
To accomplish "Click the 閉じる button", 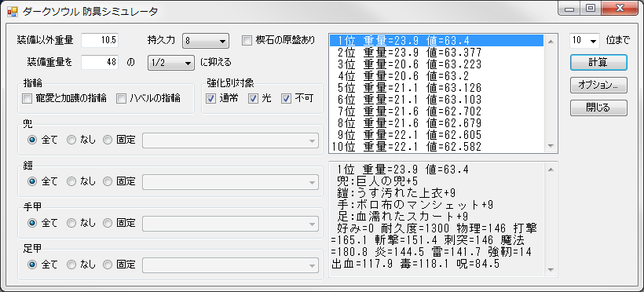I will [598, 108].
